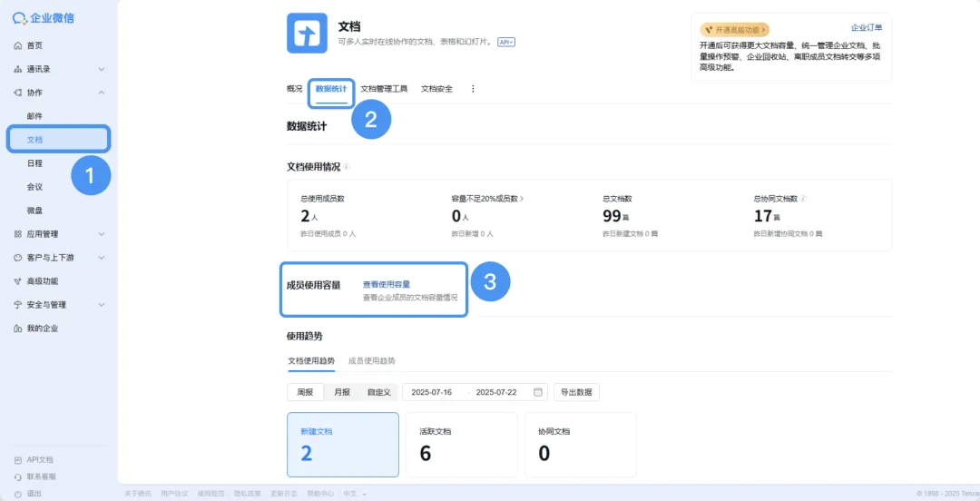Click the 客户与上下游 icon
Viewport: 980px width, 501px height.
click(17, 258)
